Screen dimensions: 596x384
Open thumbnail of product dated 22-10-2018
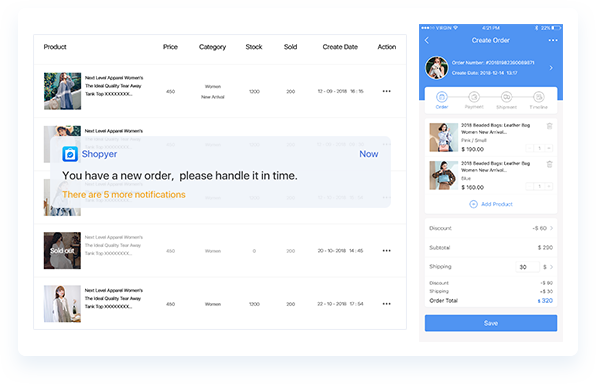pyautogui.click(x=62, y=304)
